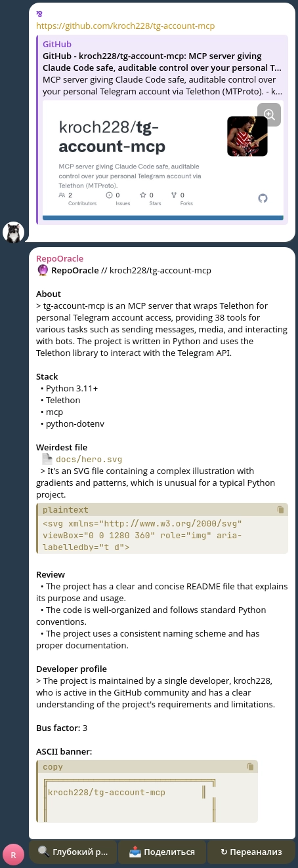This screenshot has width=298, height=868.
Task: Click the Forks icon in the preview image
Action: click(x=174, y=195)
